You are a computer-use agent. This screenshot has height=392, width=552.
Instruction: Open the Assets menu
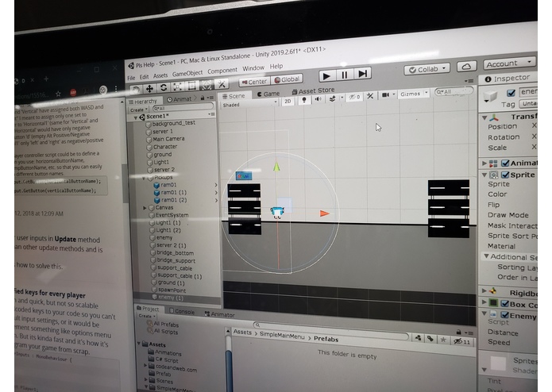(160, 75)
